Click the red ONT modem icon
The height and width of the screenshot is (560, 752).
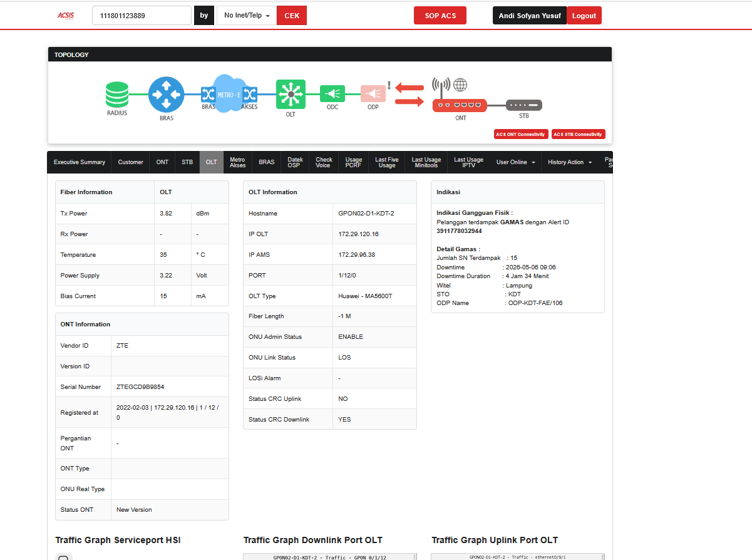pyautogui.click(x=460, y=105)
